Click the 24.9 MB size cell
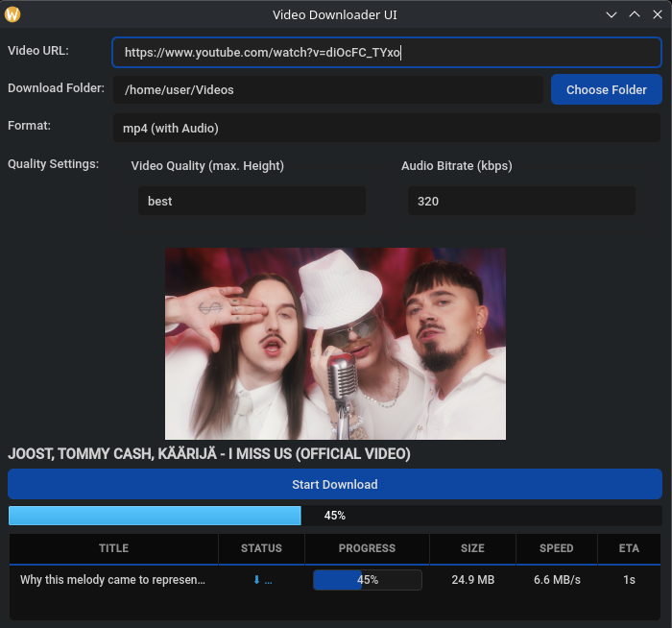 (x=472, y=580)
